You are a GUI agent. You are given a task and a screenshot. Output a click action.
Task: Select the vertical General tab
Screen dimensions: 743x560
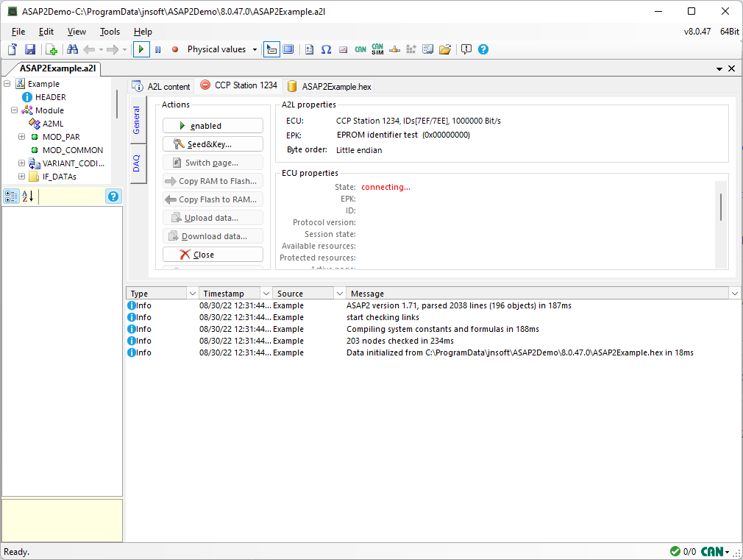coord(137,120)
